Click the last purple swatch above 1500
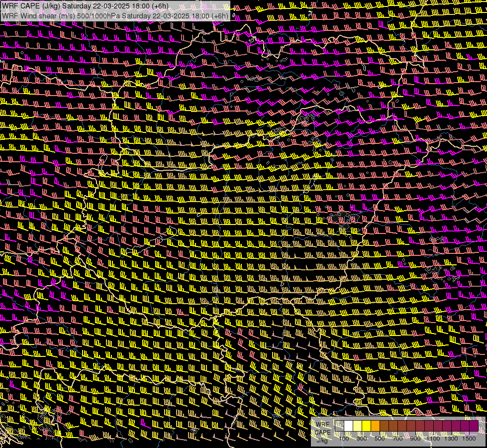 pyautogui.click(x=474, y=426)
